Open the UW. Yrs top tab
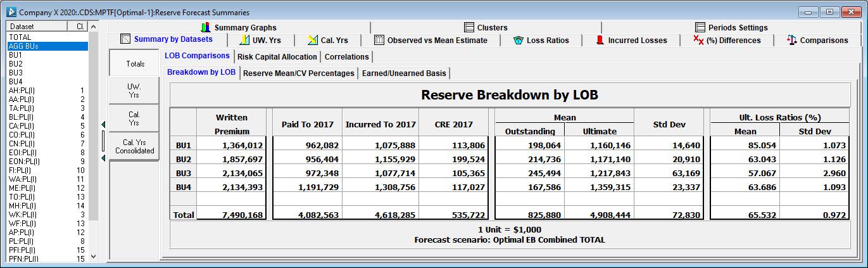The width and height of the screenshot is (868, 268). coord(261,40)
